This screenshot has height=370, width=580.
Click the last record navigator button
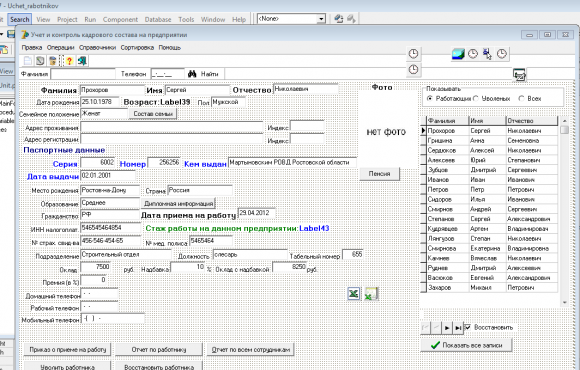click(x=458, y=327)
